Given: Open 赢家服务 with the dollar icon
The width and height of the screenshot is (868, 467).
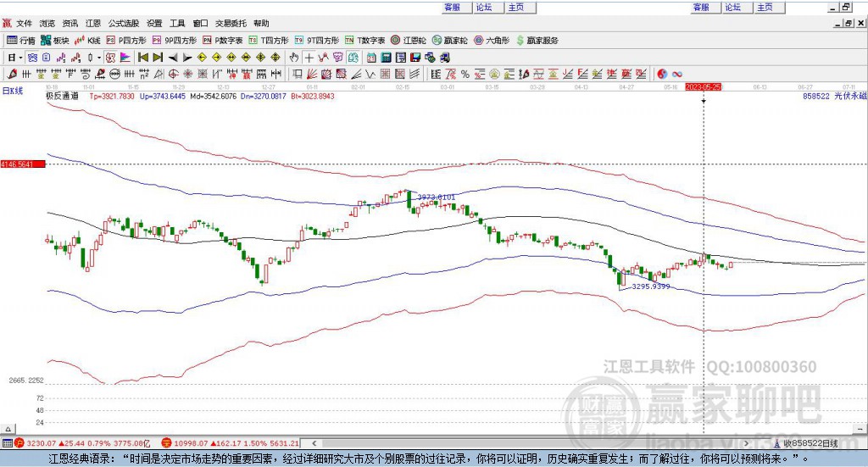Looking at the screenshot, I should tap(537, 41).
